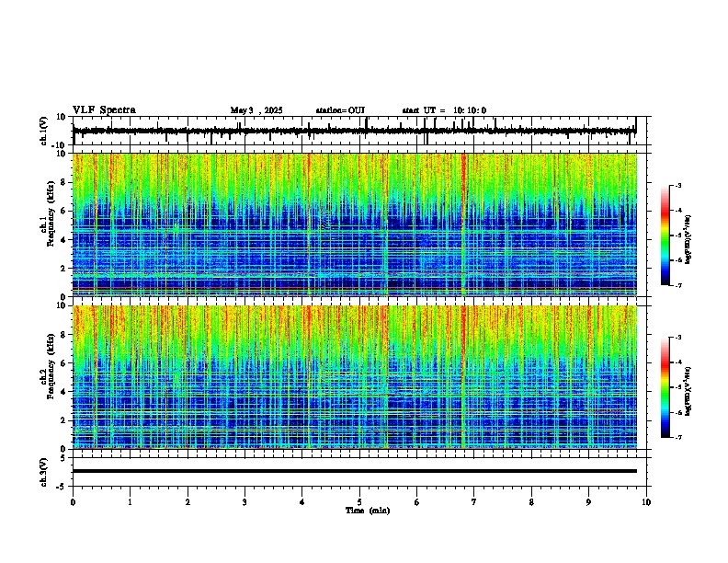Click time axis tick label '7'
728x563 pixels.
474,502
